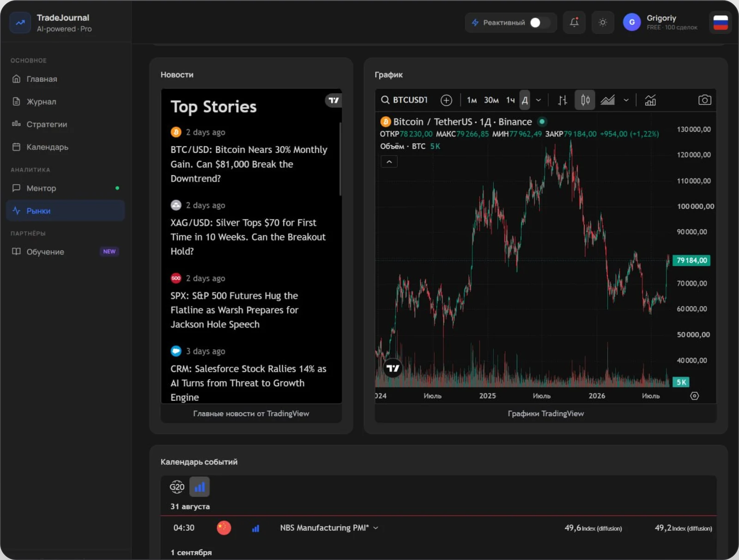Select the 30м timeframe
The image size is (739, 560).
coord(491,100)
